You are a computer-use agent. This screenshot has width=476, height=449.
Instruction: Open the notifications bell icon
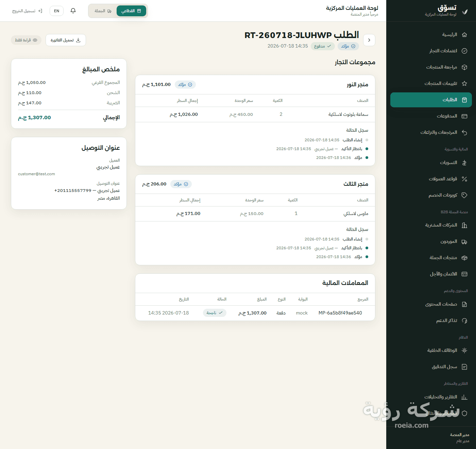(x=73, y=11)
